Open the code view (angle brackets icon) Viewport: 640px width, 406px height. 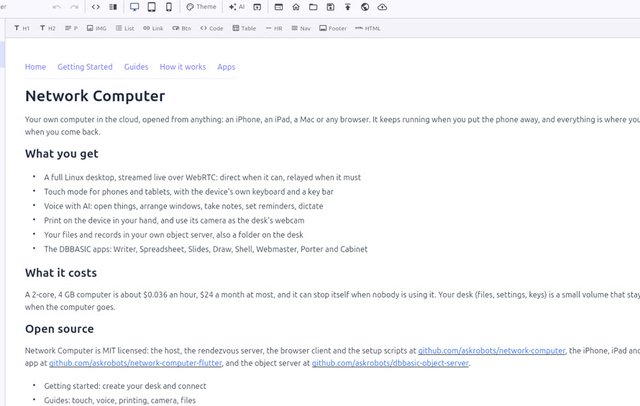tap(96, 7)
